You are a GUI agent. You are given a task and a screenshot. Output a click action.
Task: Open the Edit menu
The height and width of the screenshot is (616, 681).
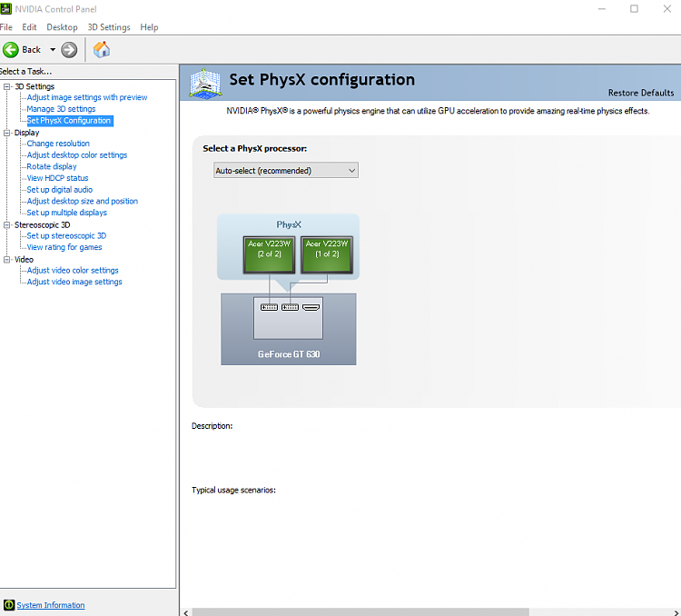(29, 27)
